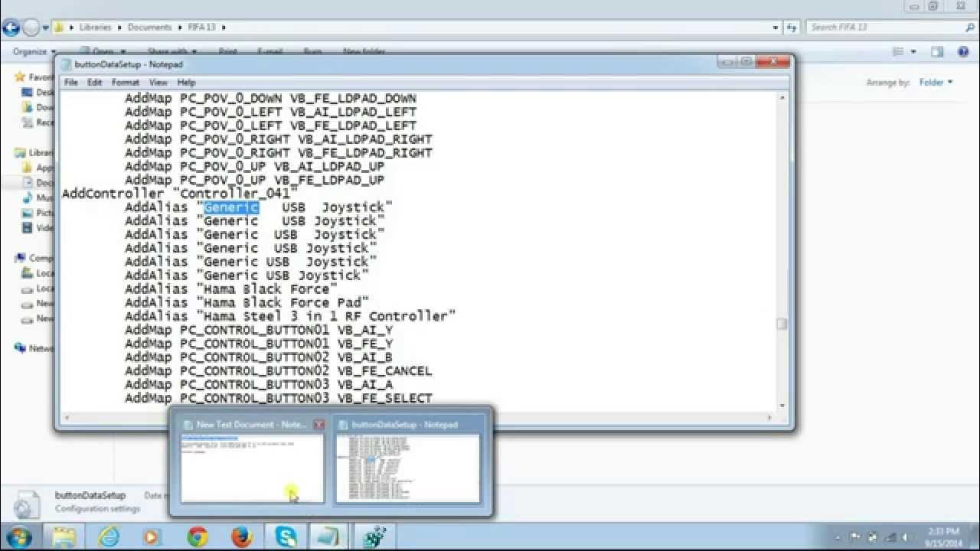The width and height of the screenshot is (980, 551).
Task: Open the Help menu in Notepad
Action: [x=186, y=82]
